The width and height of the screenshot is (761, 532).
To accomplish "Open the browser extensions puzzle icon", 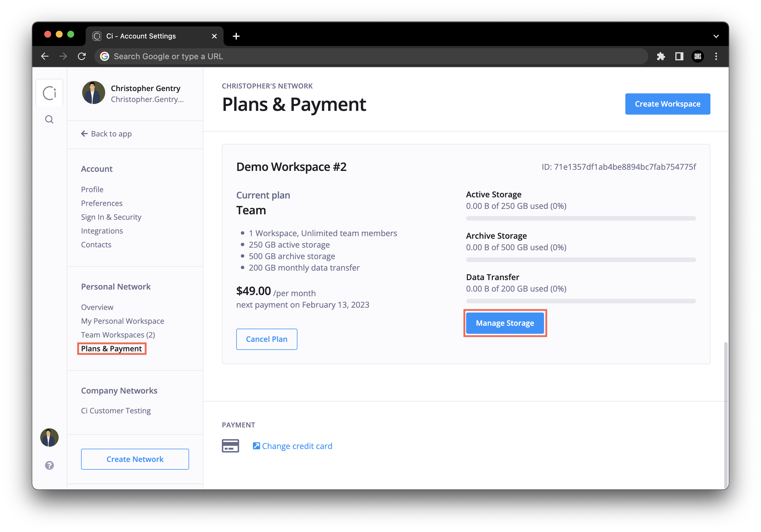I will tap(661, 56).
